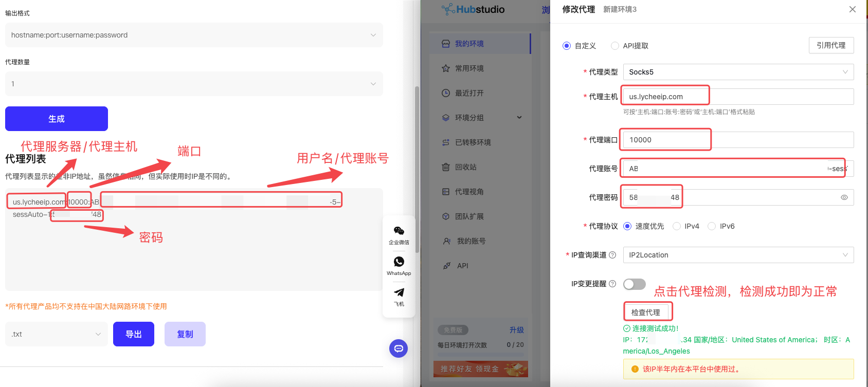
Task: Click the Telegram (飞机) paper plane icon
Action: (399, 293)
